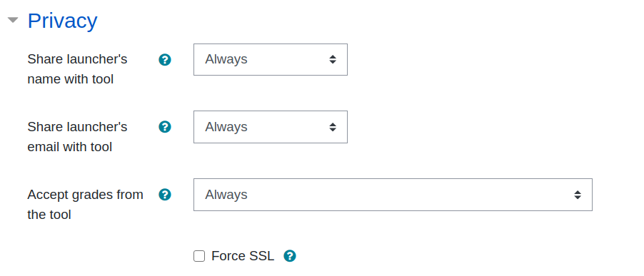The image size is (644, 276).
Task: Open the Accept grades from the tool dropdown
Action: click(x=393, y=195)
